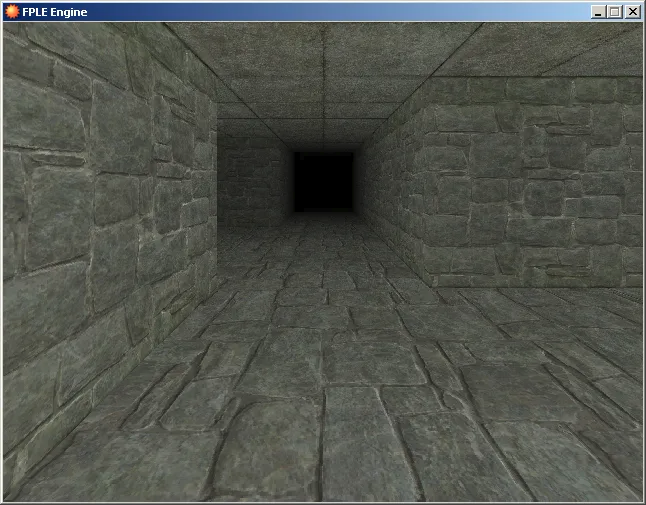Minimize the FPLE Engine window
Screen dimensions: 646x505
coord(598,12)
